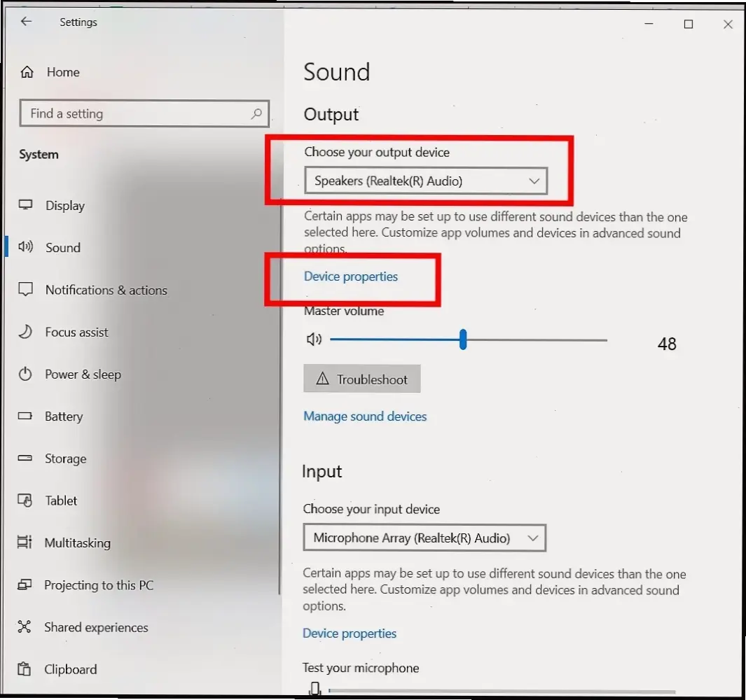746x700 pixels.
Task: Open the output device dropdown
Action: point(426,181)
